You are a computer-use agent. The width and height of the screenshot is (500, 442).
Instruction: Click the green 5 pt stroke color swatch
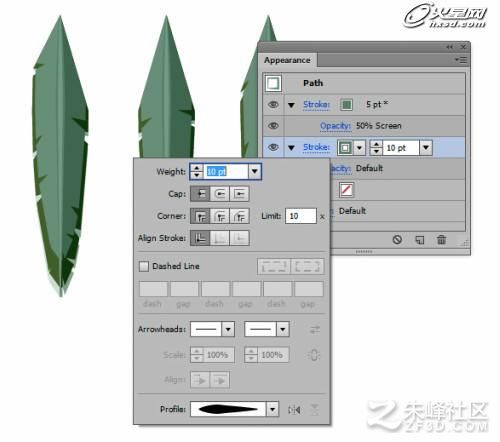pyautogui.click(x=346, y=105)
